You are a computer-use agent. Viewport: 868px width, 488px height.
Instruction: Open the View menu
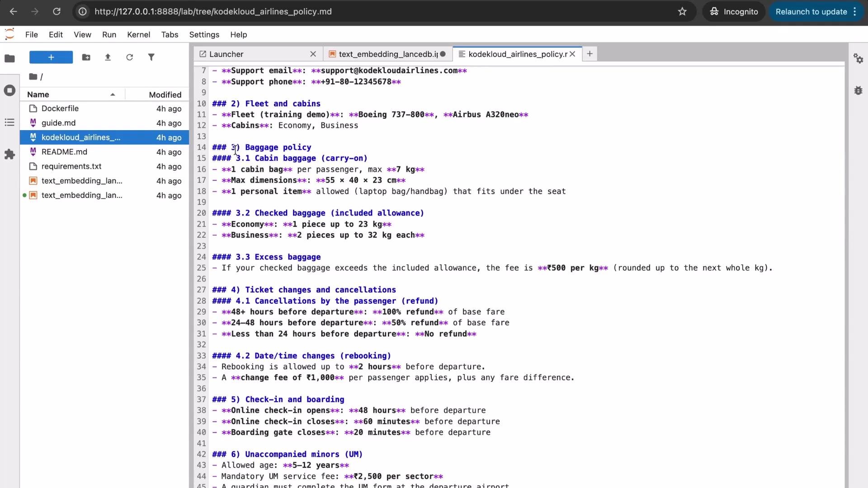point(82,35)
